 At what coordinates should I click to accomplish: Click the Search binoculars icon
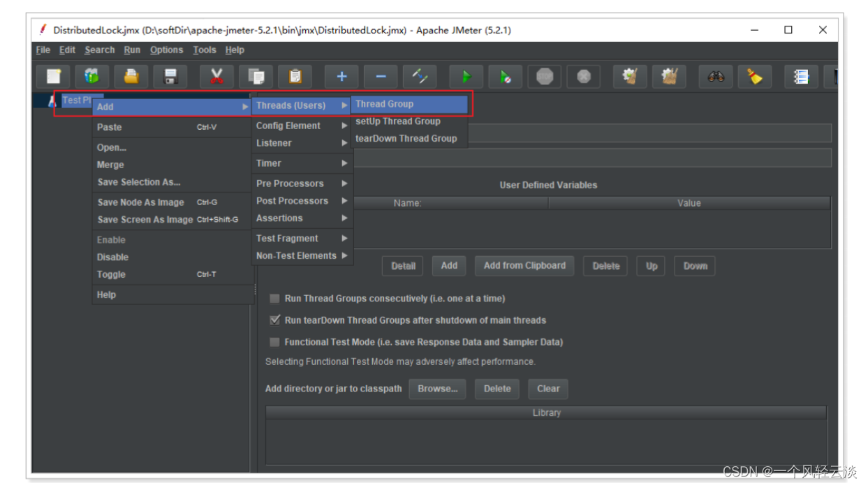point(716,76)
